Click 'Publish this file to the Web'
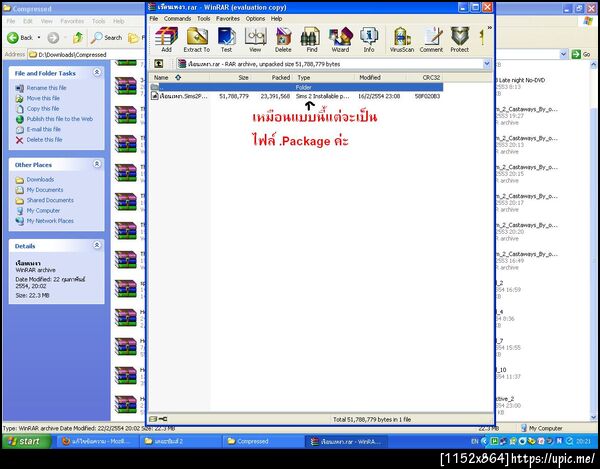This screenshot has width=600, height=469. (x=59, y=119)
